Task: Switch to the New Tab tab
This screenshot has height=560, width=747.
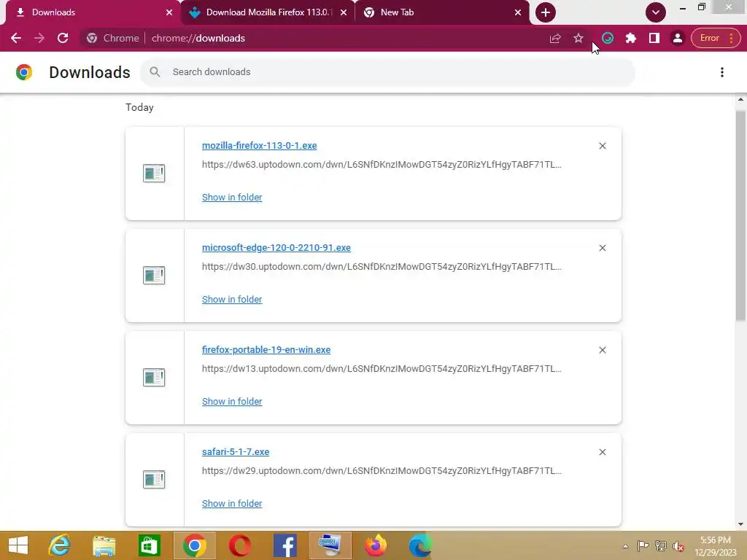Action: (442, 12)
